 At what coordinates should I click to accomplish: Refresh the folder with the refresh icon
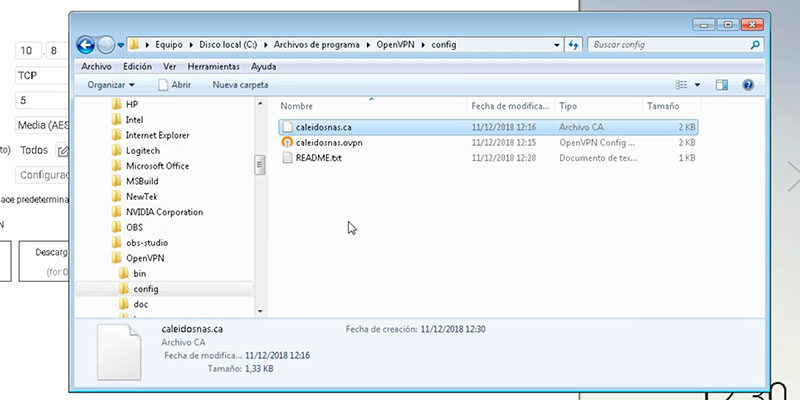point(573,45)
